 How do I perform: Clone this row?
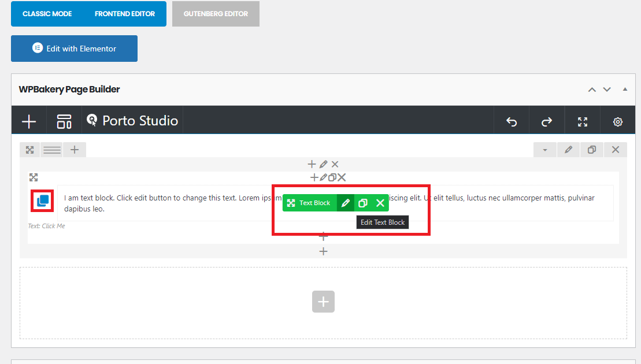pyautogui.click(x=591, y=150)
